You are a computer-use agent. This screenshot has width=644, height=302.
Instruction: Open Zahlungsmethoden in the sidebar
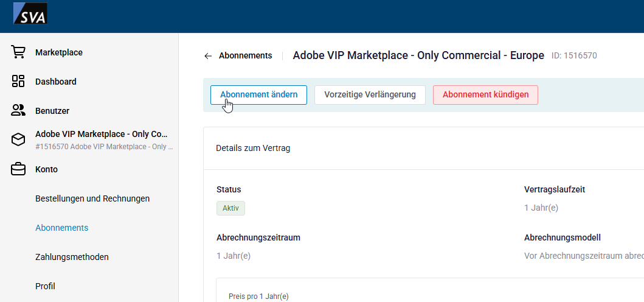[x=72, y=257]
